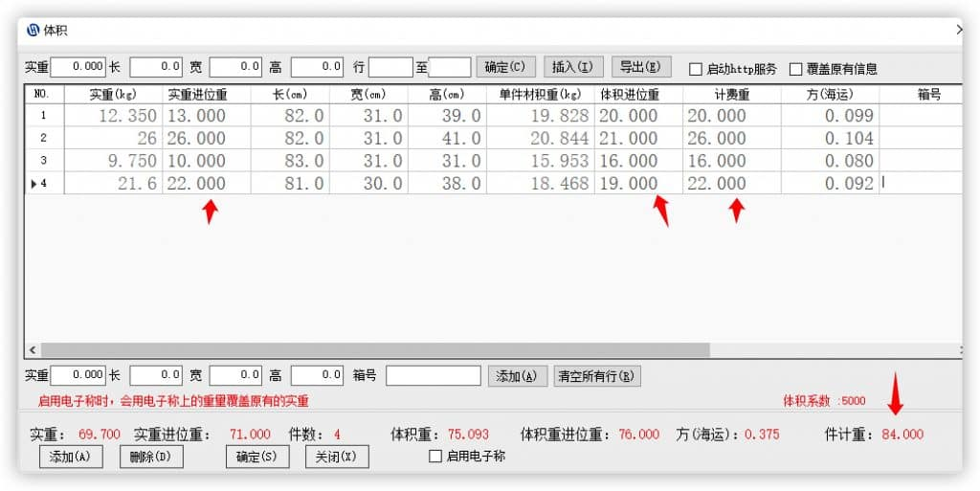Click the 体积进位重 column header
The image size is (980, 491).
point(638,95)
